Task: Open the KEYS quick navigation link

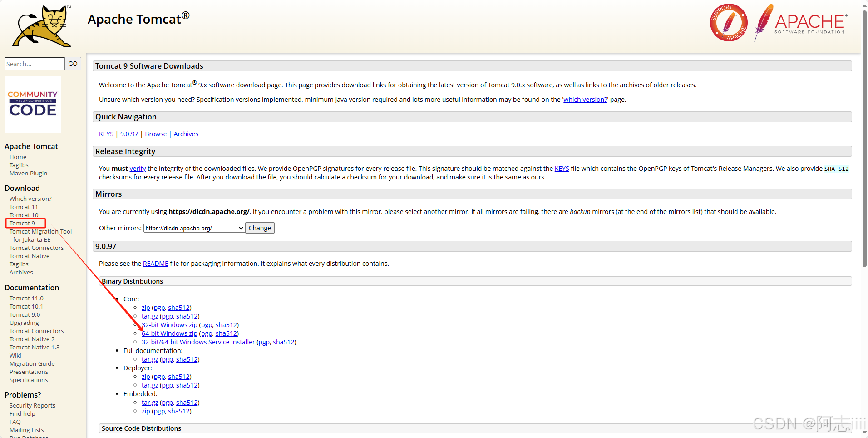Action: (106, 134)
